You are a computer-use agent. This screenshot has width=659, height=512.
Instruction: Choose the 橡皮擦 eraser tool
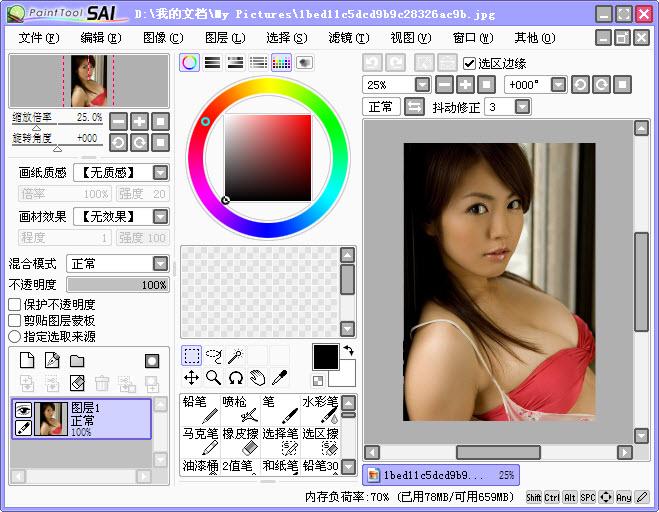240,441
